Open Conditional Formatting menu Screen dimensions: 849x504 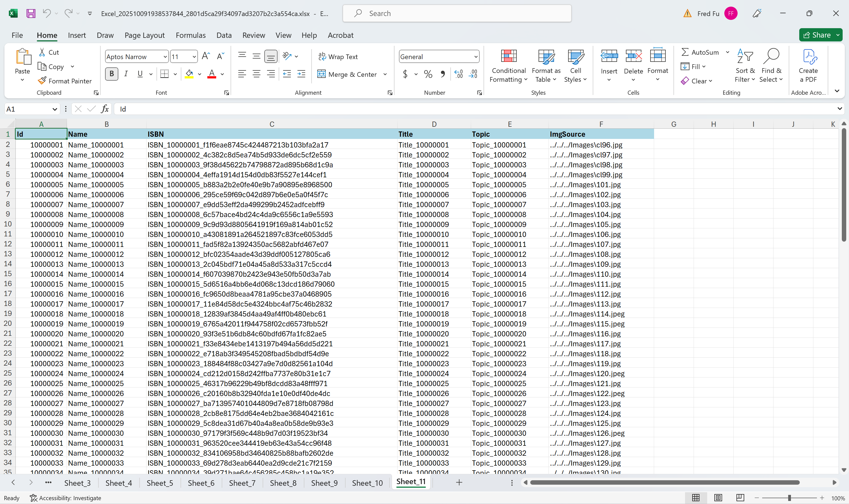[508, 65]
